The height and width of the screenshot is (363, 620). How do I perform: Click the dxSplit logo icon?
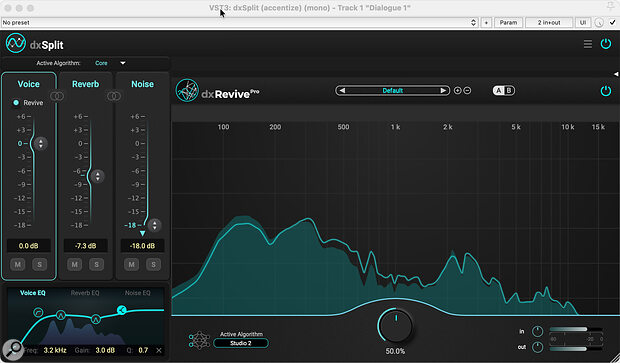pyautogui.click(x=16, y=43)
